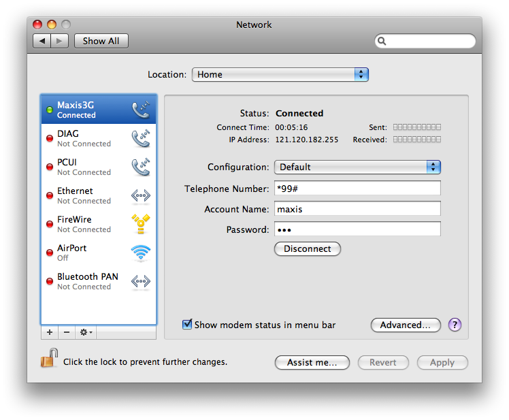Image resolution: width=509 pixels, height=420 pixels.
Task: Open the Location dropdown set to Home
Action: pyautogui.click(x=280, y=74)
